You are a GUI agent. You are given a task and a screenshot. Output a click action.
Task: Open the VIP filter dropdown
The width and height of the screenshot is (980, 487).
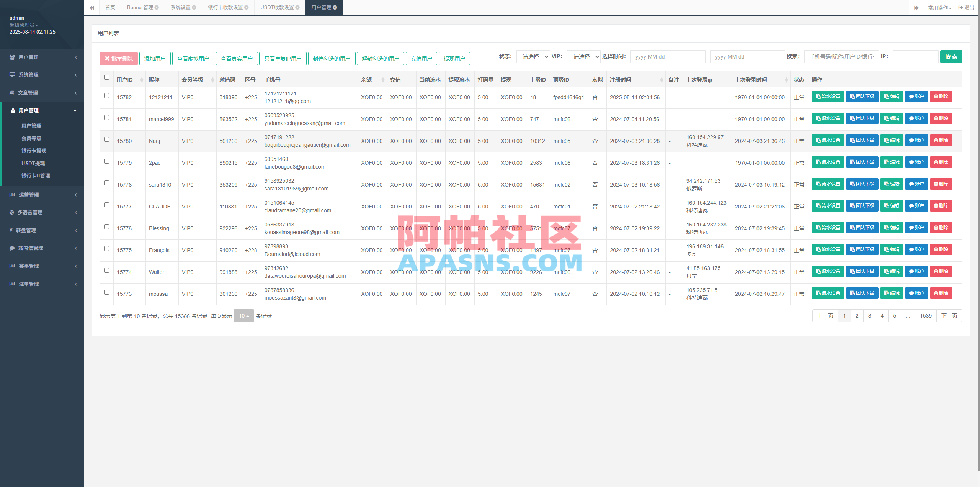tap(583, 56)
